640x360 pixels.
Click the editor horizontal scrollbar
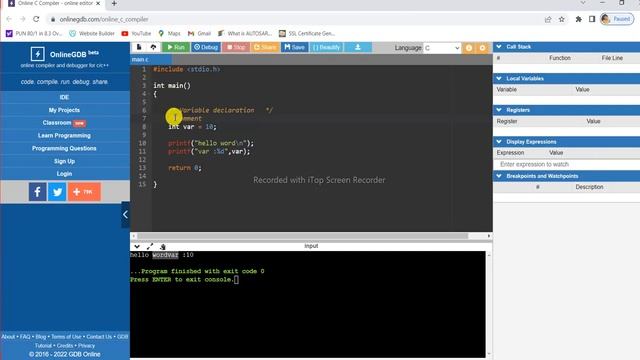pyautogui.click(x=302, y=236)
